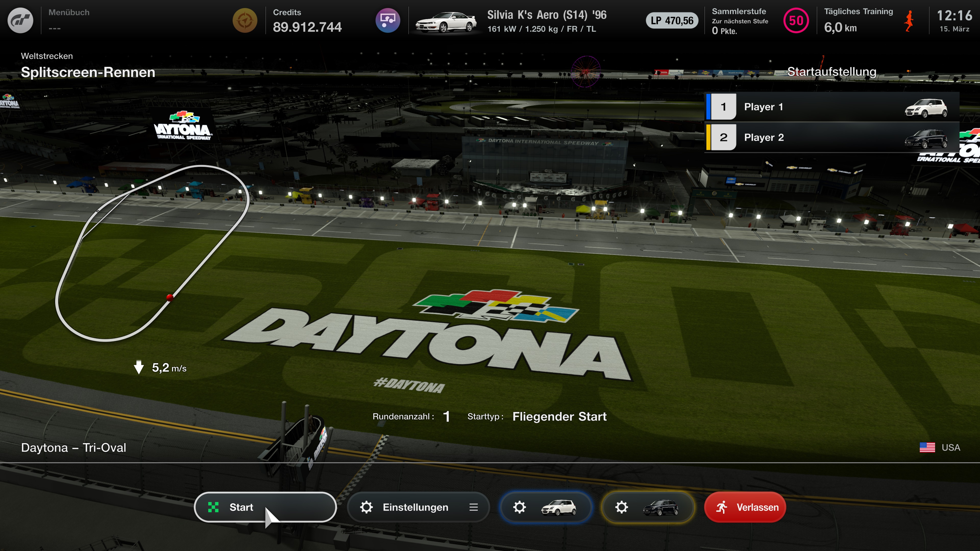Screen dimensions: 980x551
Task: Click the pink collector level 50 badge
Action: (796, 20)
